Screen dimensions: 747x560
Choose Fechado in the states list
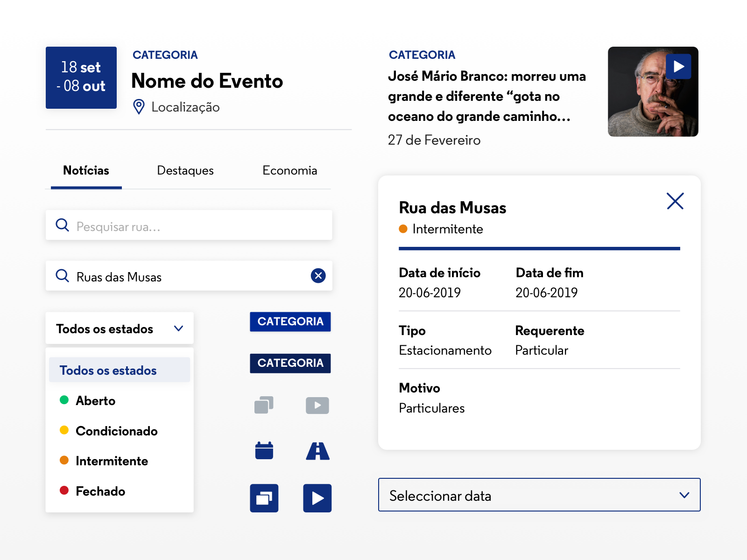tap(100, 491)
